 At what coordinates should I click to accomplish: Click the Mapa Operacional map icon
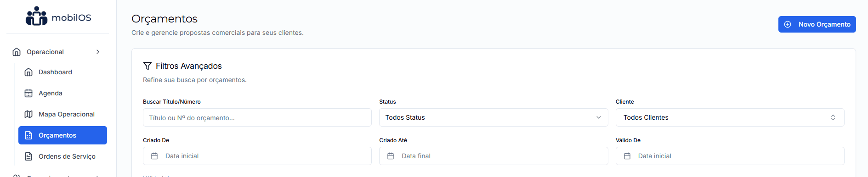click(28, 114)
